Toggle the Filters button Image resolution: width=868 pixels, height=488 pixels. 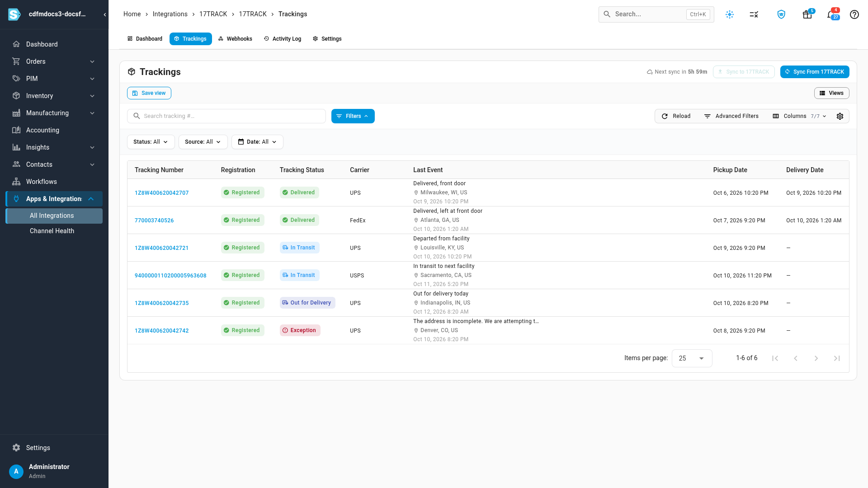click(353, 116)
